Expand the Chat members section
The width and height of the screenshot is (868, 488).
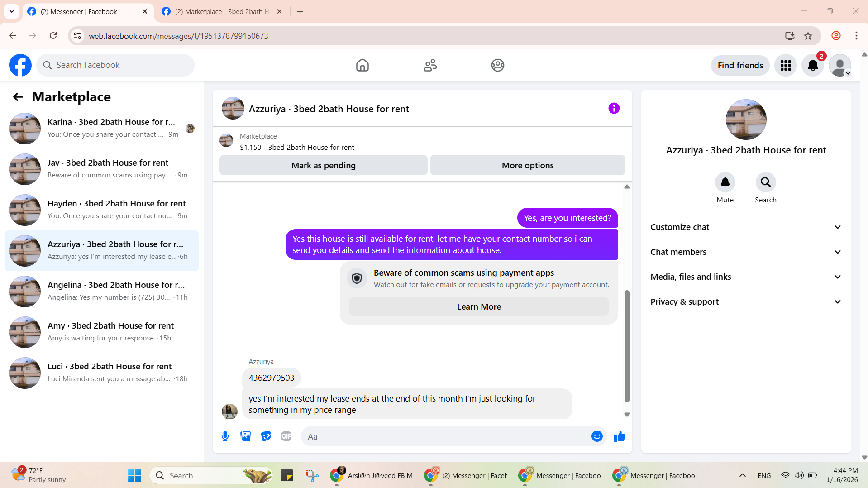[746, 252]
